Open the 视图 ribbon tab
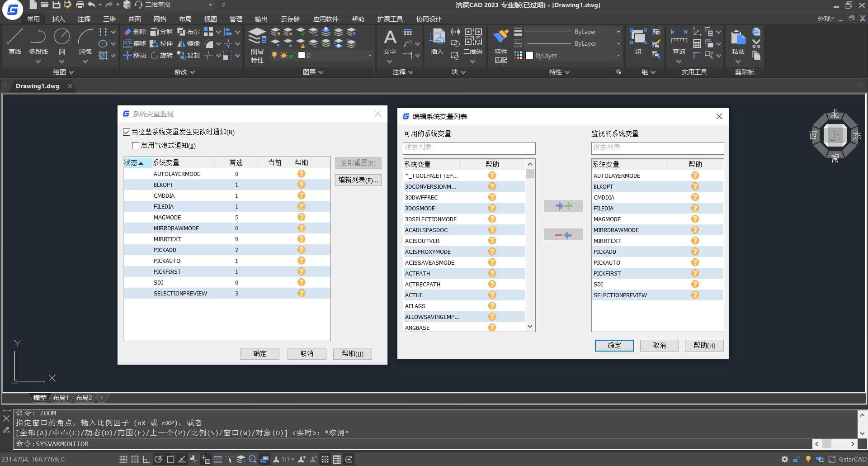The image size is (868, 466). pyautogui.click(x=210, y=19)
